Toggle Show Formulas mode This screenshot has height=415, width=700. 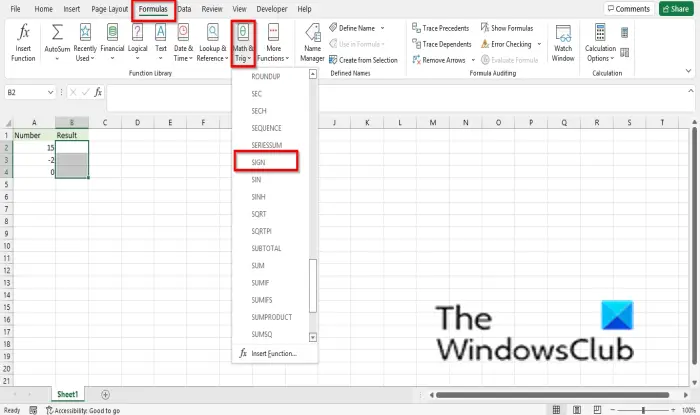tap(507, 28)
